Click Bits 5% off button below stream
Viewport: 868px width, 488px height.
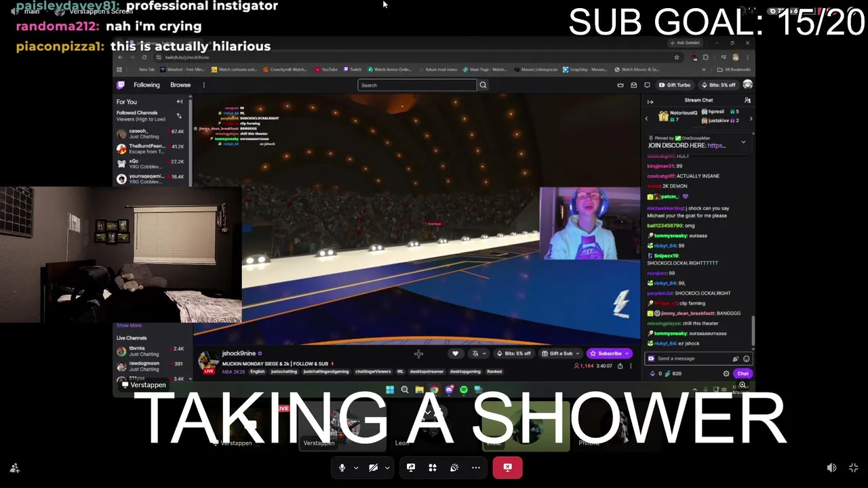pyautogui.click(x=514, y=353)
